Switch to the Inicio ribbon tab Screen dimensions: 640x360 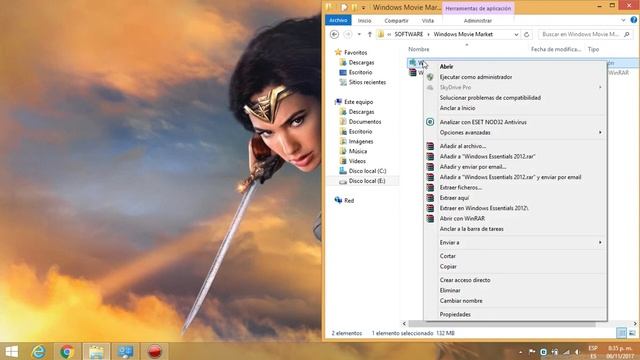point(364,20)
